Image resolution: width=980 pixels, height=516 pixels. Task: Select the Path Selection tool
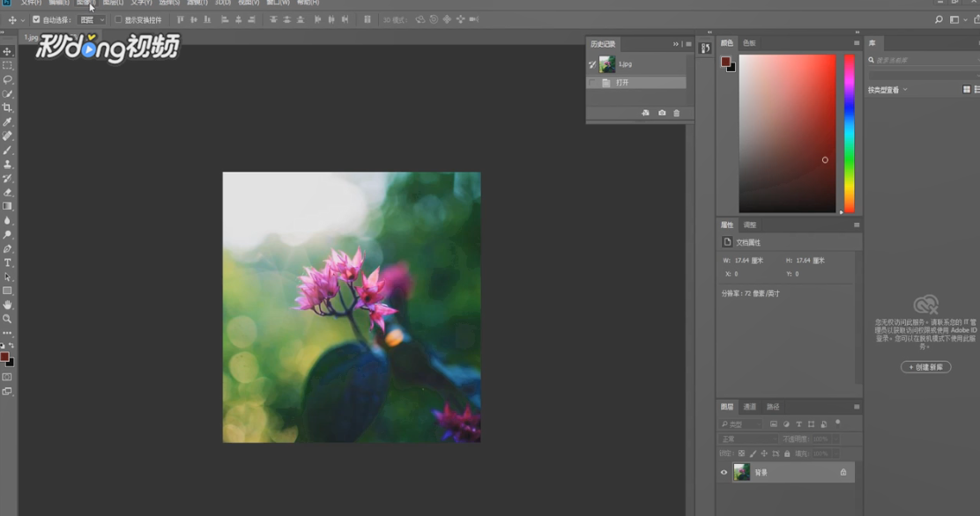click(8, 276)
